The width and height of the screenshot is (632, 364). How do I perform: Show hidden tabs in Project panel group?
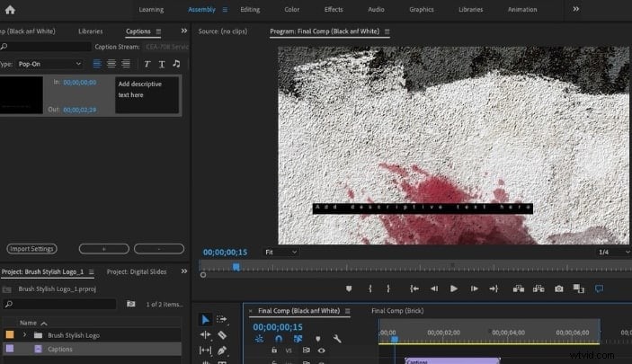click(183, 271)
